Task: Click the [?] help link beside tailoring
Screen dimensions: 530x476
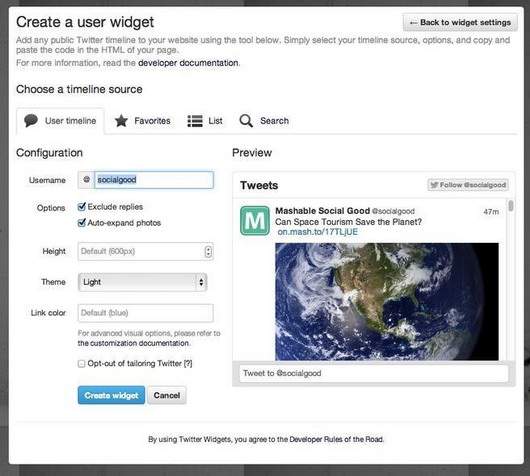Action: [188, 363]
